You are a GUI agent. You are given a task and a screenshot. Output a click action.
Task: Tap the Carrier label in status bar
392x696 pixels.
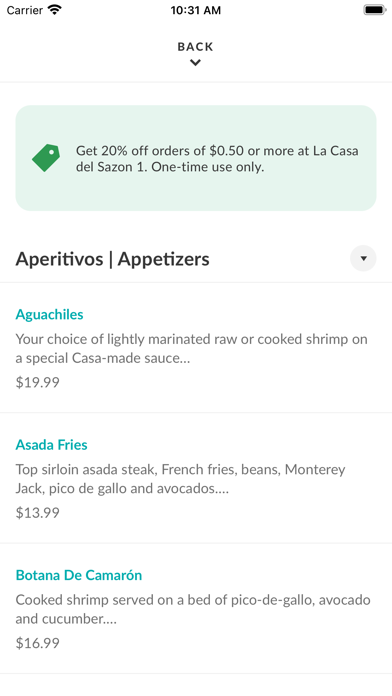24,10
